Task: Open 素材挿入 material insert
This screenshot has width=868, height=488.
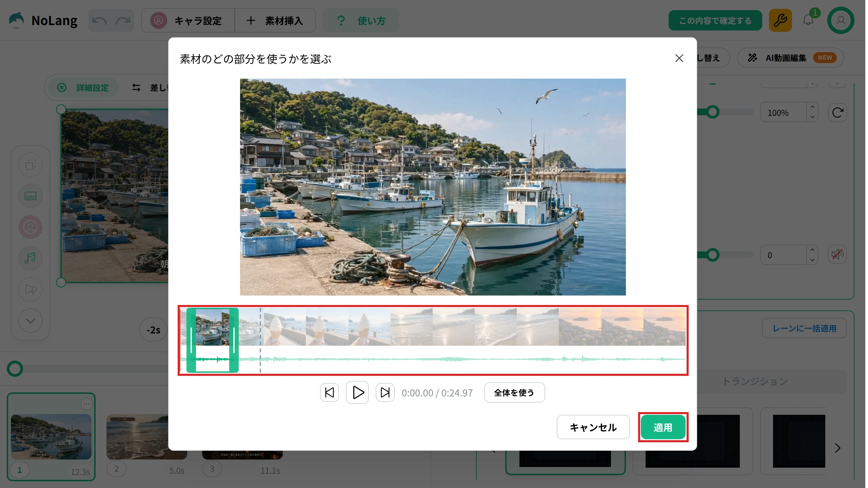Action: [x=275, y=21]
